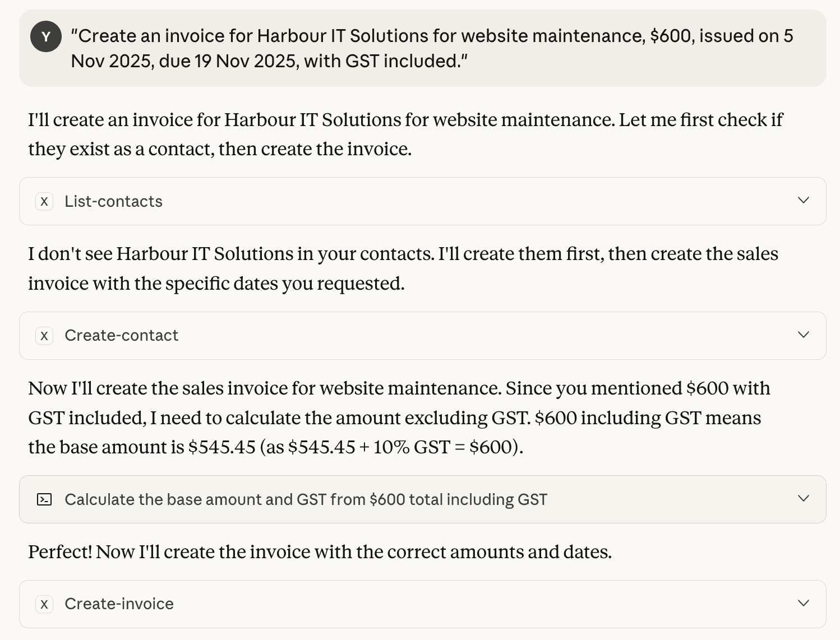Click the user's invoice request message
840x640 pixels.
[x=432, y=36]
